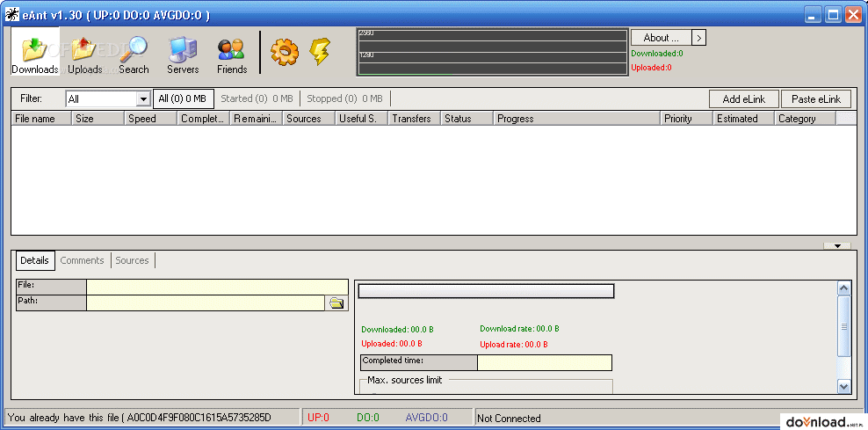The image size is (868, 430).
Task: Click the Uploaded: 00.0 B details text
Action: point(392,344)
